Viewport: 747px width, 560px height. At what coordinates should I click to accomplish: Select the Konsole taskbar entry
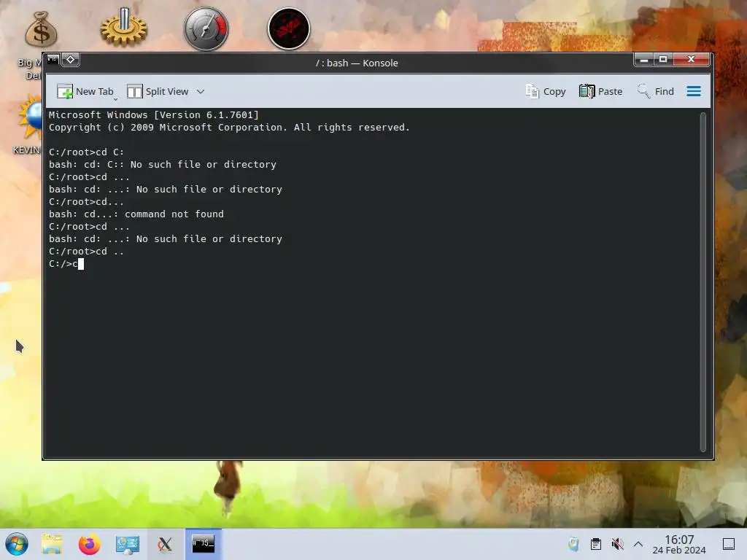coord(204,544)
